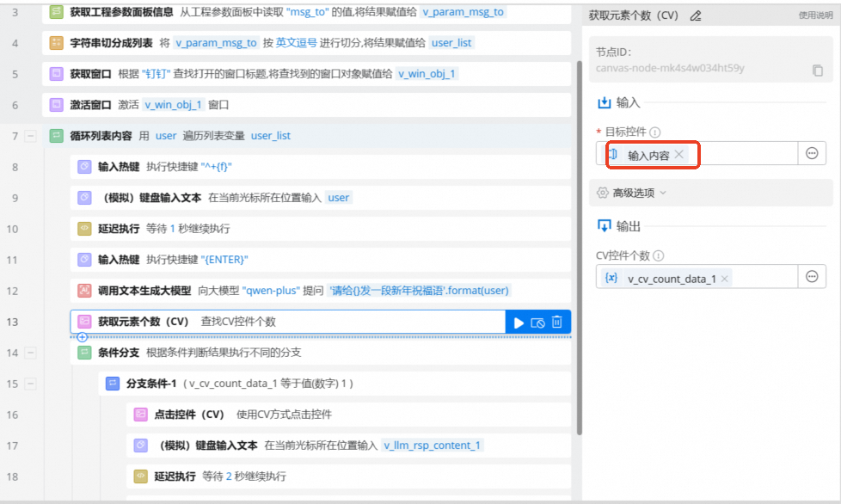
Task: Click the 循环列表内容 loop icon
Action: (56, 136)
